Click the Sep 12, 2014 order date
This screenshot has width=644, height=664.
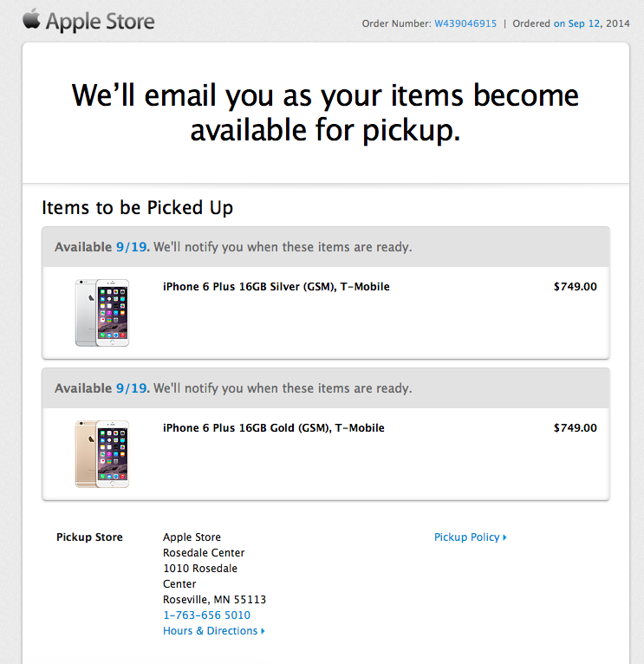[592, 23]
